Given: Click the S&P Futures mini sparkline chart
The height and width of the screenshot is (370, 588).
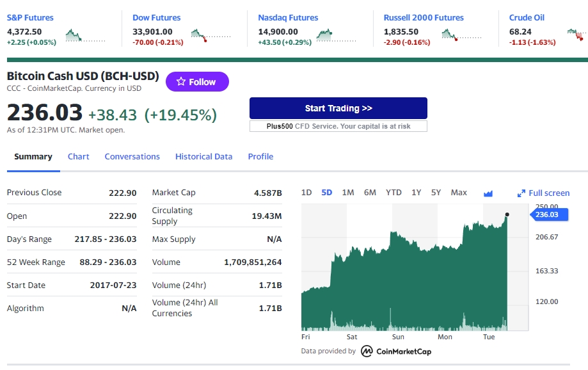Looking at the screenshot, I should [x=86, y=36].
